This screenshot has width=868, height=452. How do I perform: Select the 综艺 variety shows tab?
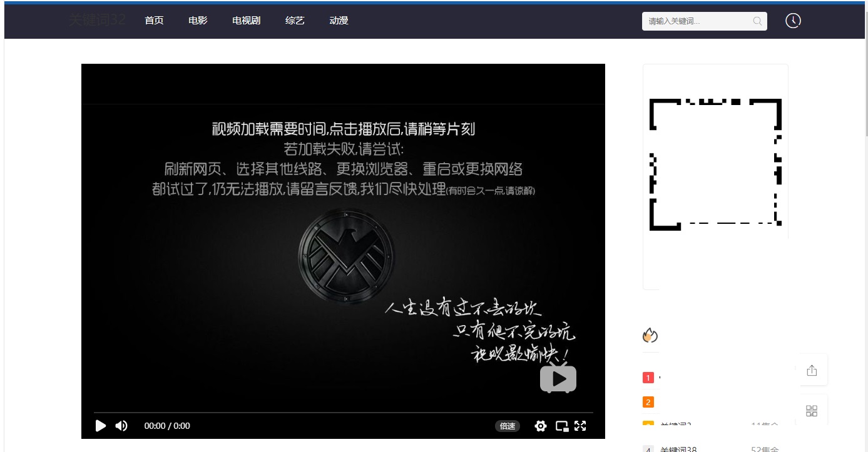[295, 21]
